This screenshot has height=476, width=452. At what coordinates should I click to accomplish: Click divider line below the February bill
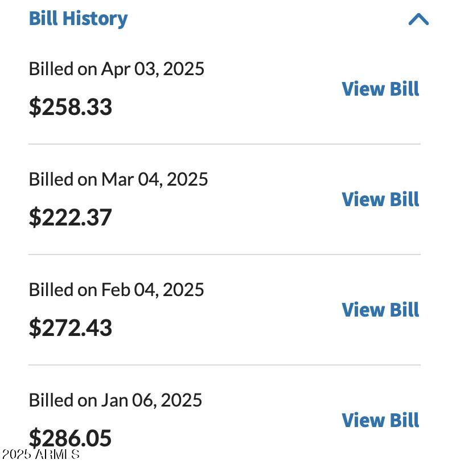224,365
